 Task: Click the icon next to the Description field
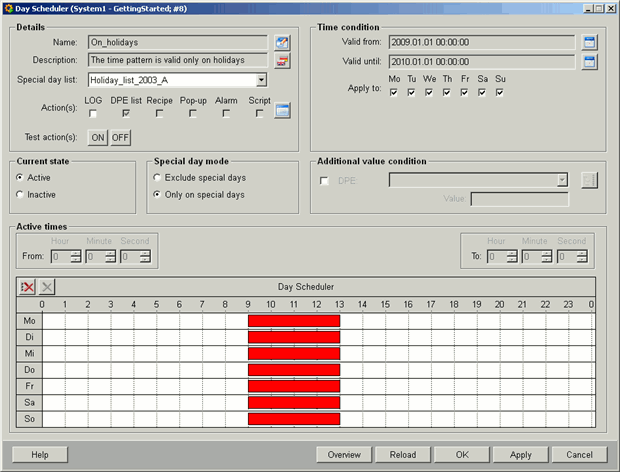coord(283,62)
